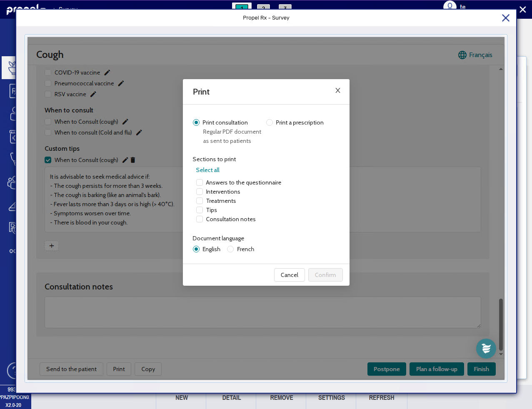Click the pencil icon beside COVID-19 vaccine
532x409 pixels.
coord(107,72)
